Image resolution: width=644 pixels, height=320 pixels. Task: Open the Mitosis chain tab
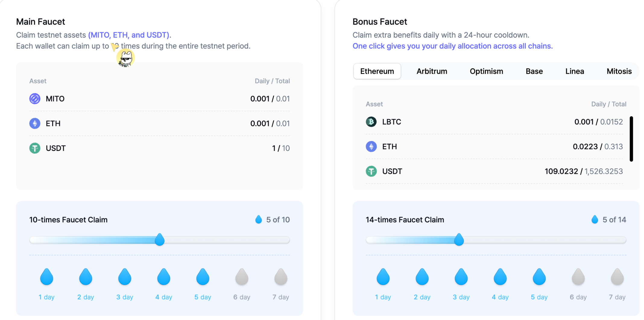point(619,71)
